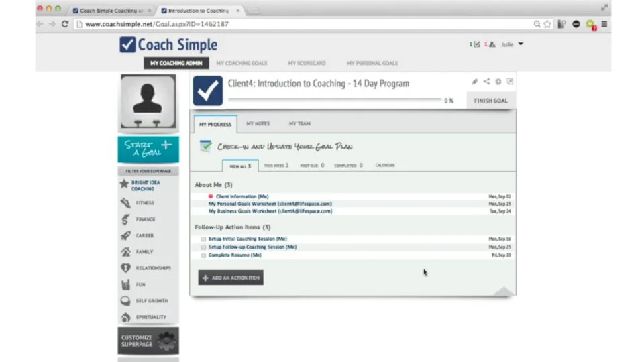
Task: Open MY COACHING GOALS menu
Action: click(x=241, y=63)
